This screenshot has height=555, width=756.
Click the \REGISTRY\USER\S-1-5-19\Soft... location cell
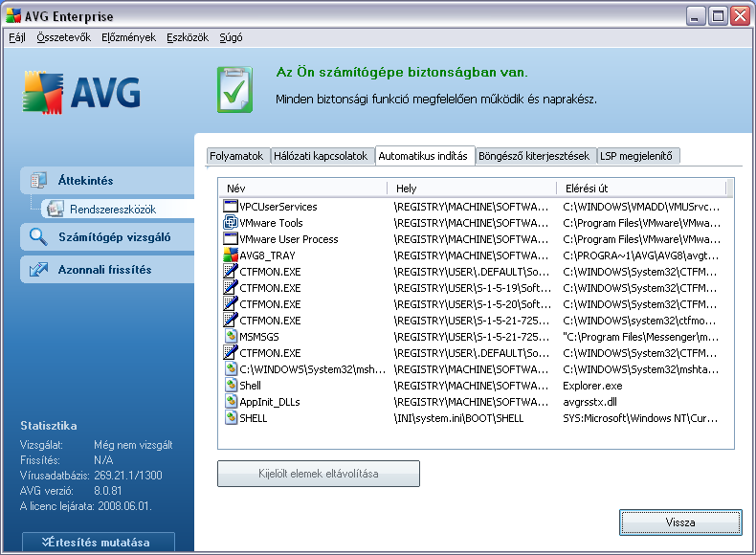coord(473,288)
